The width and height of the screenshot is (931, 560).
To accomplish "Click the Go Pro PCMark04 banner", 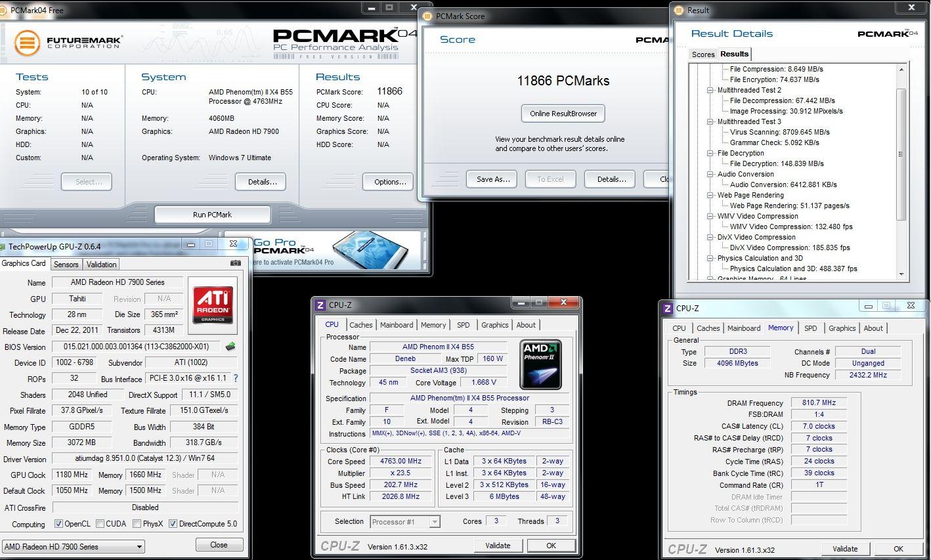I will [x=322, y=250].
